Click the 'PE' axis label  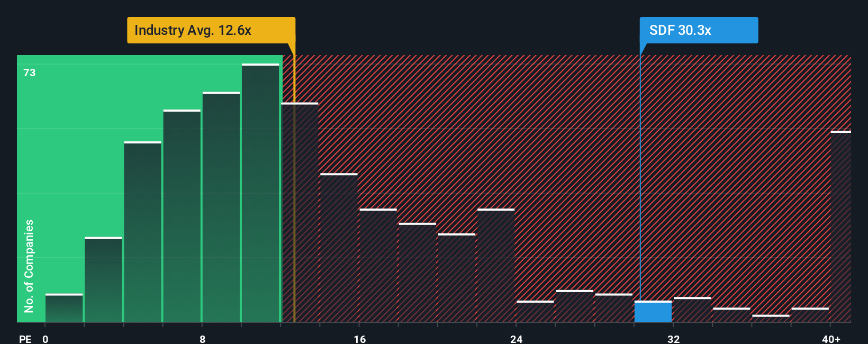(25, 339)
